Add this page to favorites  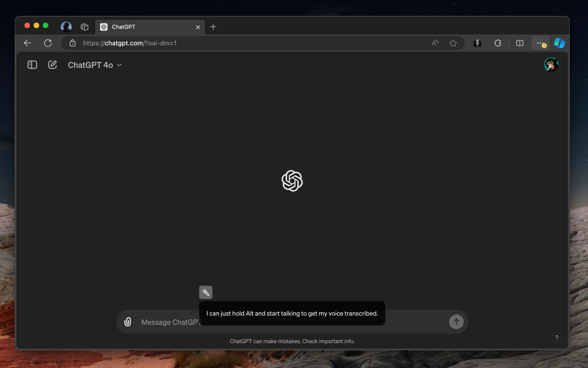[453, 43]
